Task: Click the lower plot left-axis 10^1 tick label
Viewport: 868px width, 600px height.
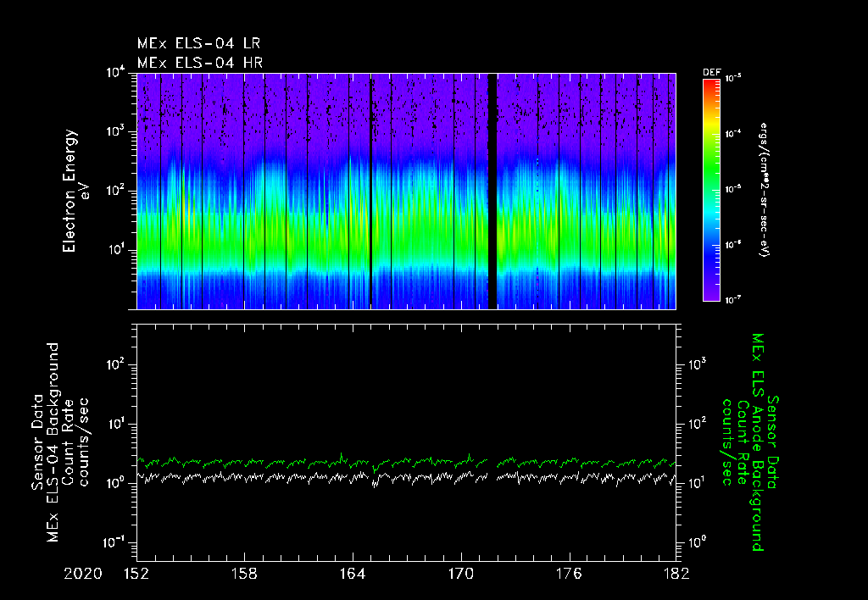Action: [x=117, y=424]
